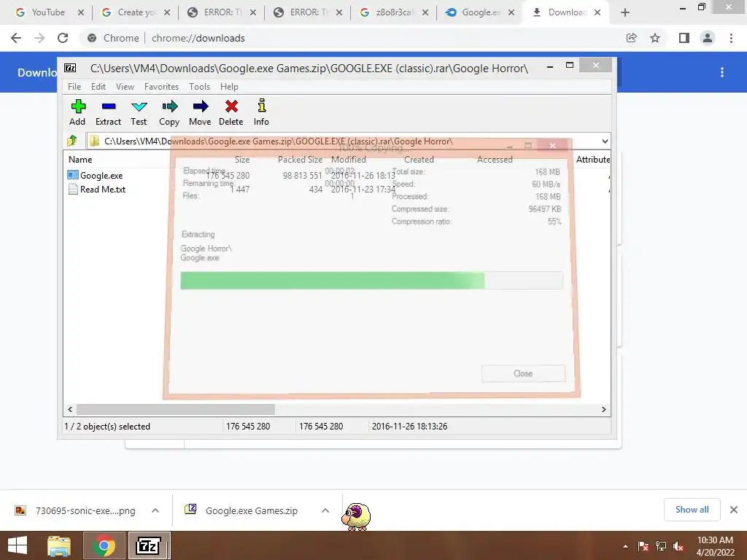Screen dimensions: 747x560
Task: Expand options for Google.exe Games.zip download
Action: pyautogui.click(x=325, y=510)
